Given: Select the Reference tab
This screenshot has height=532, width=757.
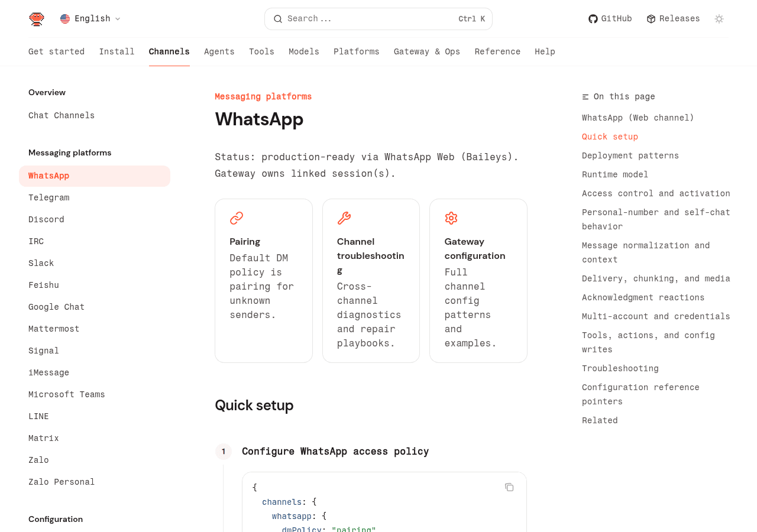Looking at the screenshot, I should pyautogui.click(x=497, y=51).
